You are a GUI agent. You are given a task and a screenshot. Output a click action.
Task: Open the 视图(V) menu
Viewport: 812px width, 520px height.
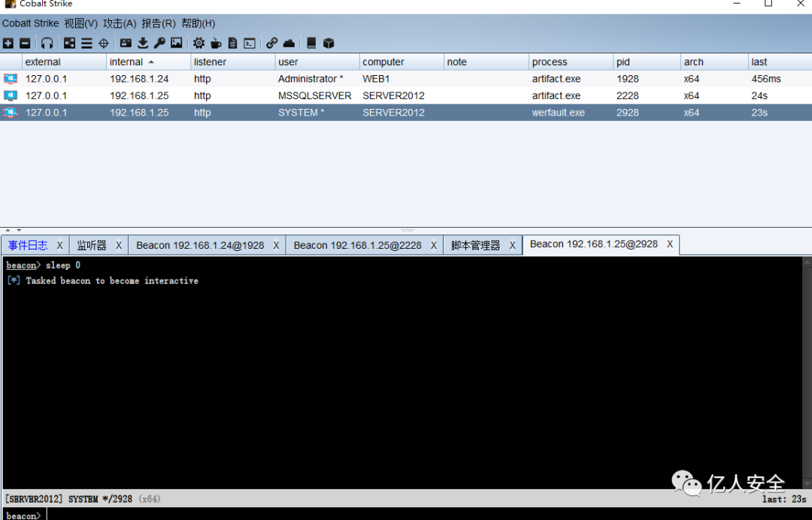click(80, 23)
